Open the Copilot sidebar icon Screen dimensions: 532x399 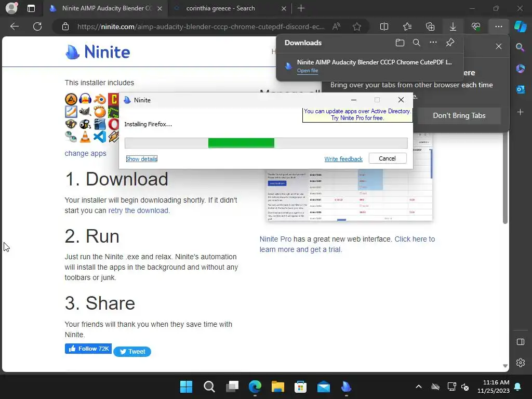tap(520, 26)
